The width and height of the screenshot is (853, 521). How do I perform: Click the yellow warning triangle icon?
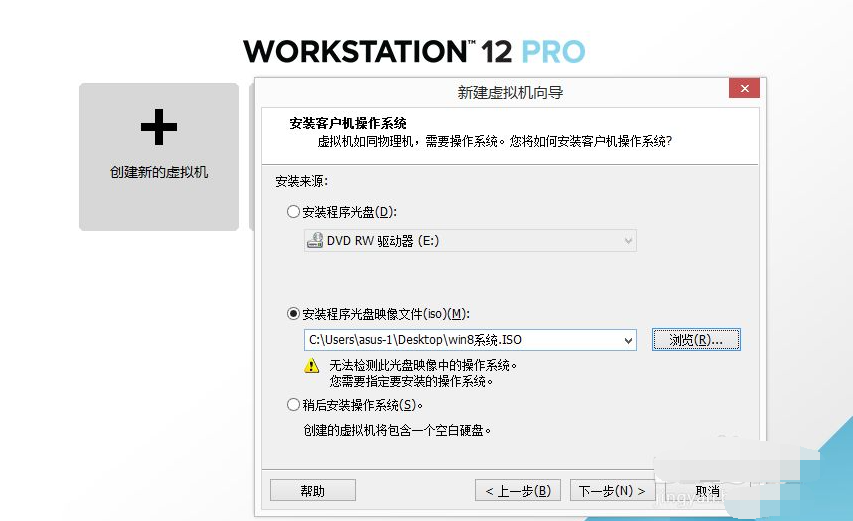pos(312,366)
